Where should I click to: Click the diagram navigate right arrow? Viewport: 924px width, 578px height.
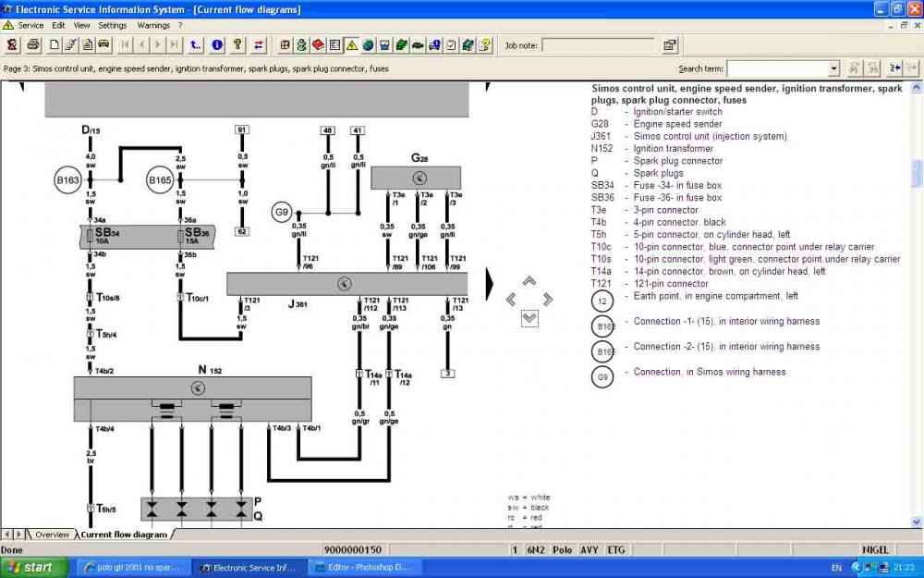coord(548,300)
